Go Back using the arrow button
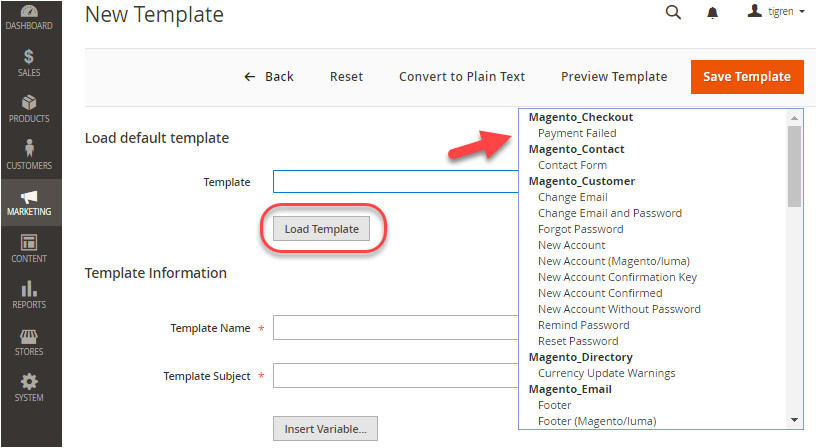This screenshot has height=448, width=836. pyautogui.click(x=269, y=77)
